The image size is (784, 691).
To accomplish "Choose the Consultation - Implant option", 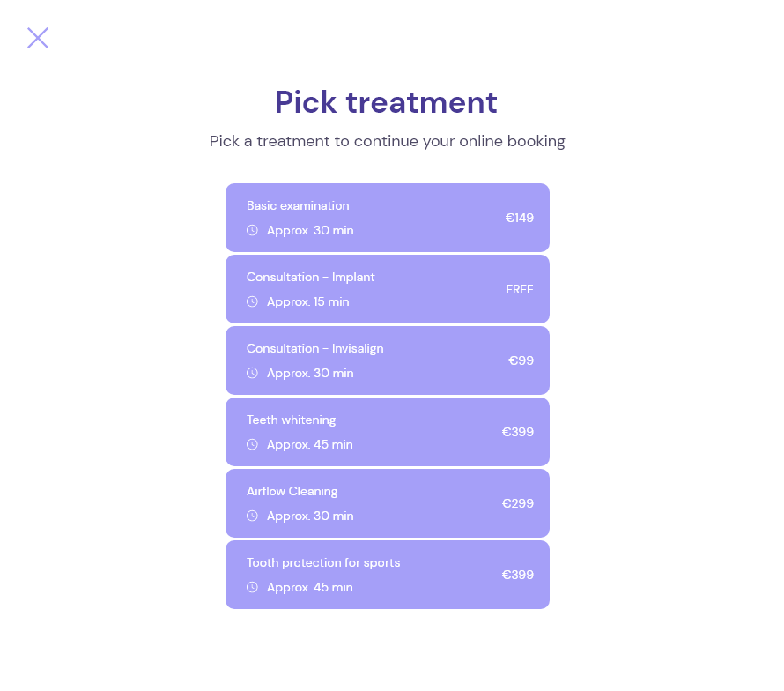I will [x=387, y=289].
